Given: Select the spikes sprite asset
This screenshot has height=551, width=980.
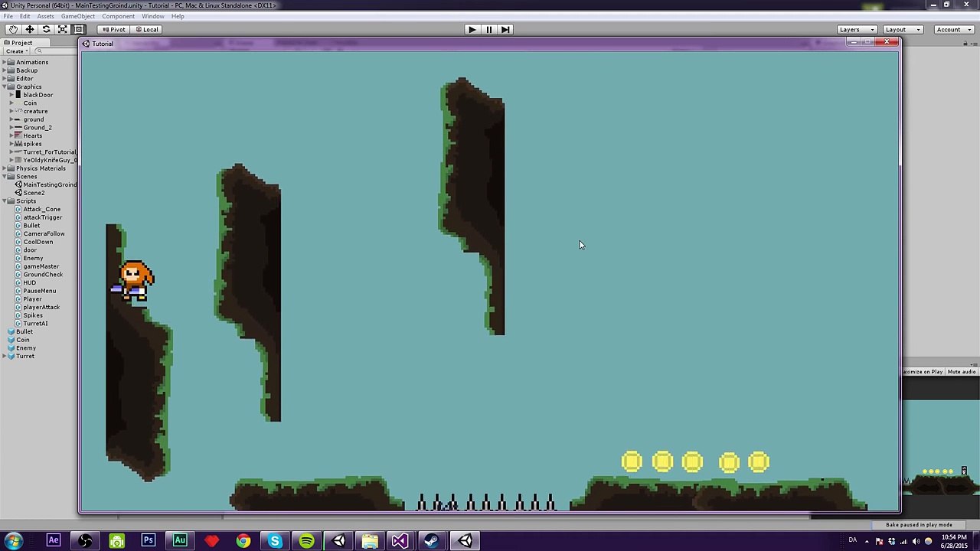Looking at the screenshot, I should tap(28, 144).
